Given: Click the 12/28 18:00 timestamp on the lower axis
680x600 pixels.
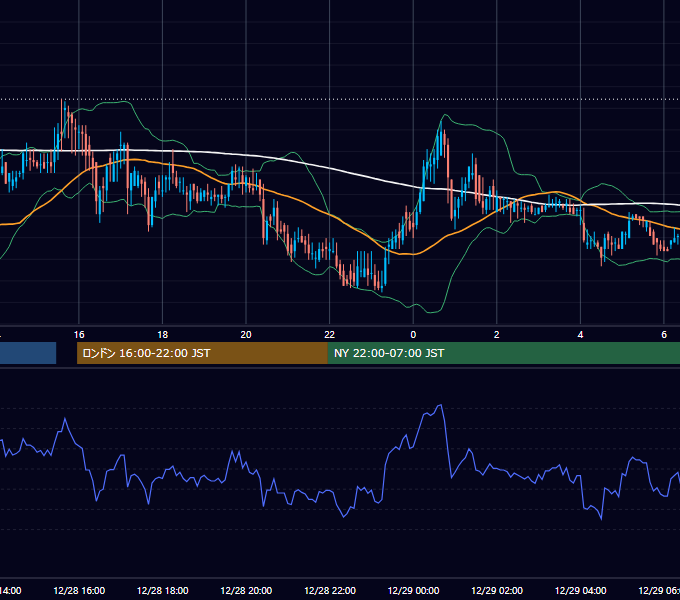Looking at the screenshot, I should click(x=163, y=590).
